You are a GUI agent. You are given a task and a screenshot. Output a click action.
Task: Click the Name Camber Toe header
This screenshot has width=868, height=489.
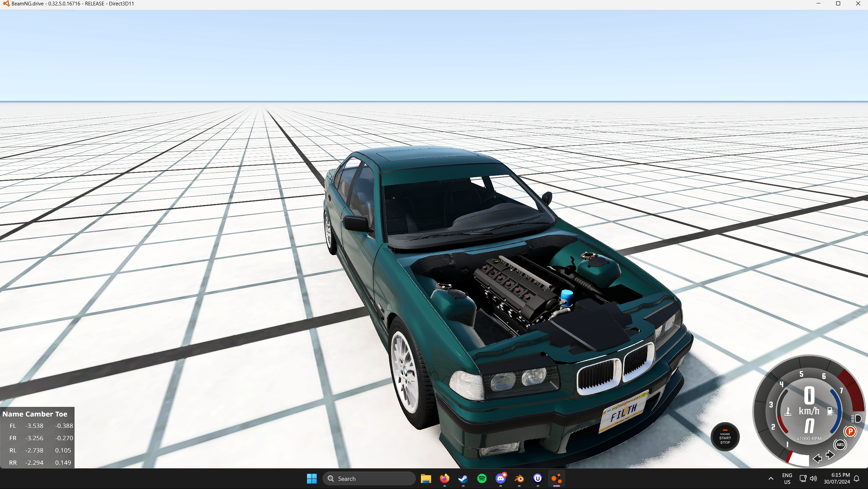coord(35,414)
